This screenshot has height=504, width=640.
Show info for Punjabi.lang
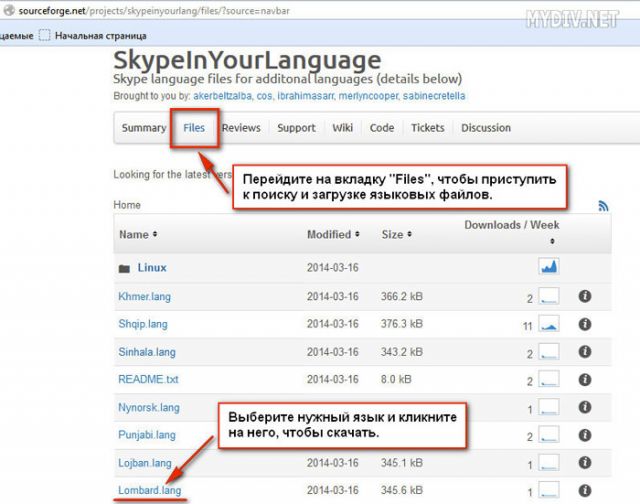[585, 435]
